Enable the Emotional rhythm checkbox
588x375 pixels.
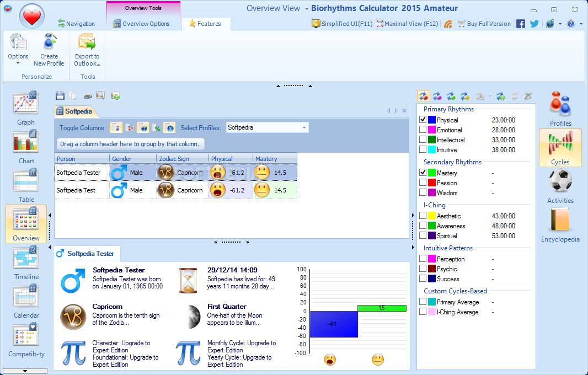click(423, 130)
